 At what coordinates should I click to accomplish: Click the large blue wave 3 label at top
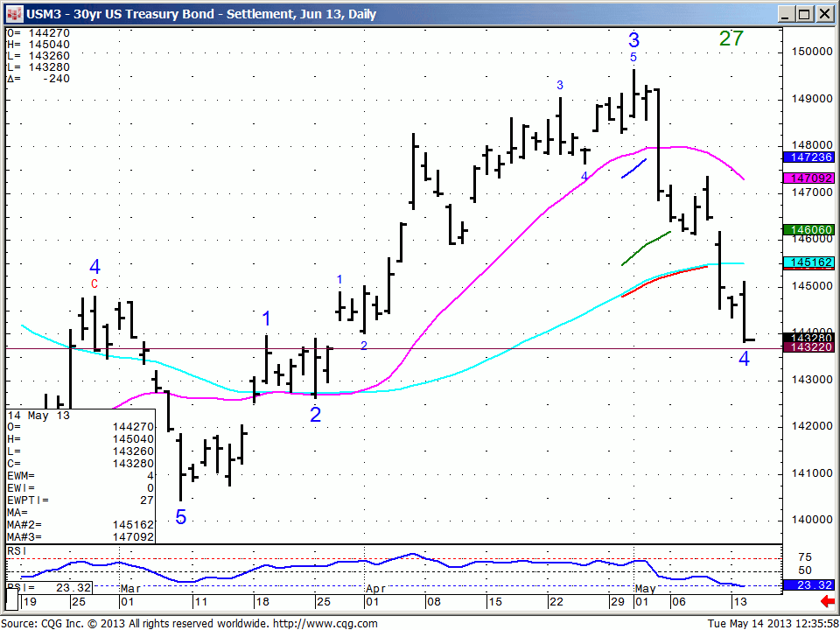(633, 40)
